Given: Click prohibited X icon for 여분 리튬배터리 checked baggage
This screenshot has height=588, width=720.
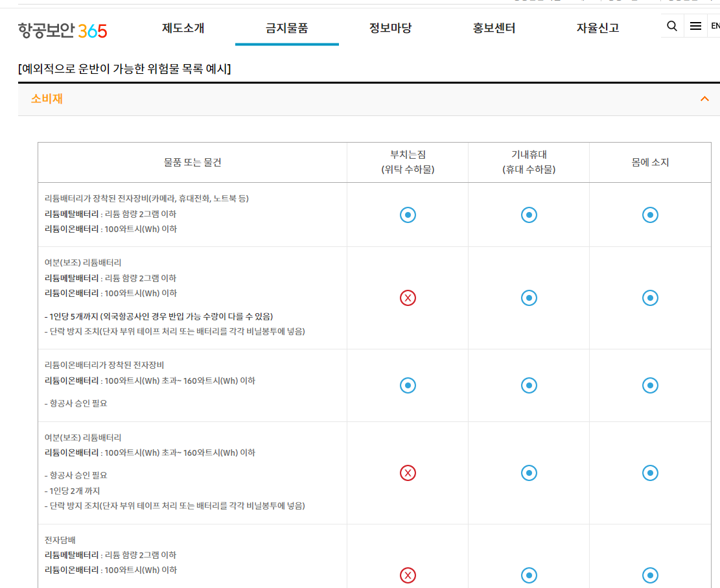Looking at the screenshot, I should [407, 298].
